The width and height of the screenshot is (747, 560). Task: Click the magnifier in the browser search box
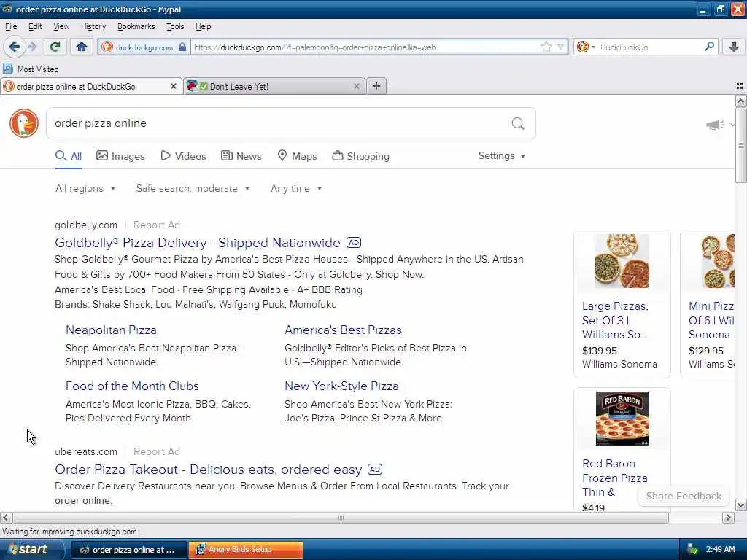709,47
